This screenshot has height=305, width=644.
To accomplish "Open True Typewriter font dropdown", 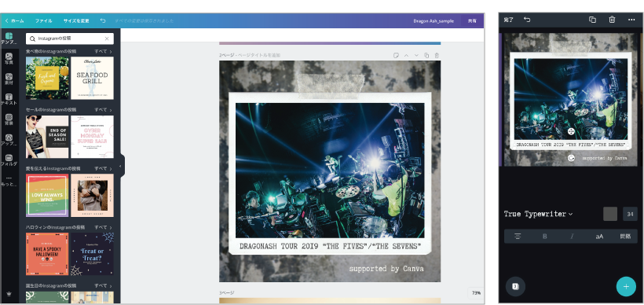I will point(538,214).
